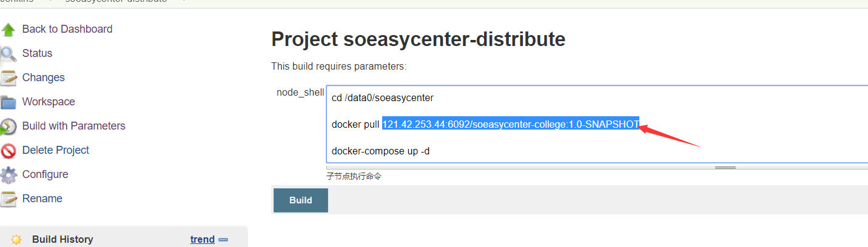Click the Back to Dashboard green arrow icon
This screenshot has width=868, height=247.
(x=8, y=30)
